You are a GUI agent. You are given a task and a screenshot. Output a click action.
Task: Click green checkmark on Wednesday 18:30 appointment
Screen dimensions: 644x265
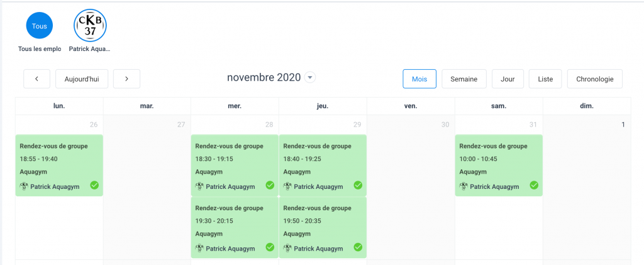[x=270, y=185]
